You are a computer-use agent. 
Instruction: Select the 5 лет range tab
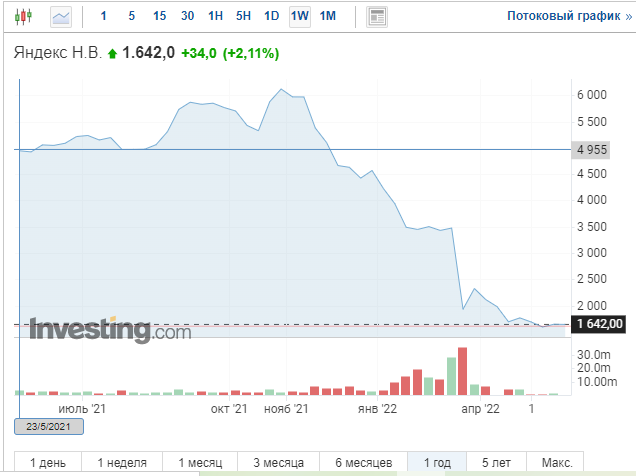tap(496, 463)
